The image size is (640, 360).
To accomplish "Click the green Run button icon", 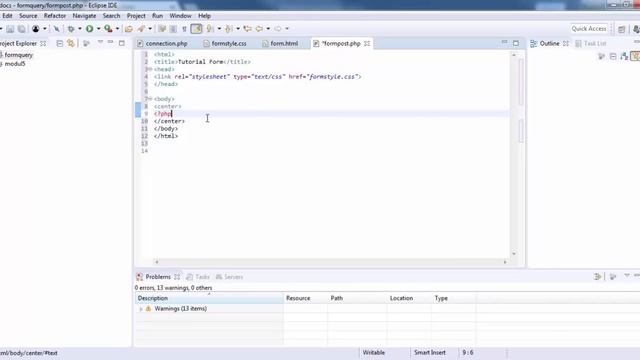I will [89, 29].
